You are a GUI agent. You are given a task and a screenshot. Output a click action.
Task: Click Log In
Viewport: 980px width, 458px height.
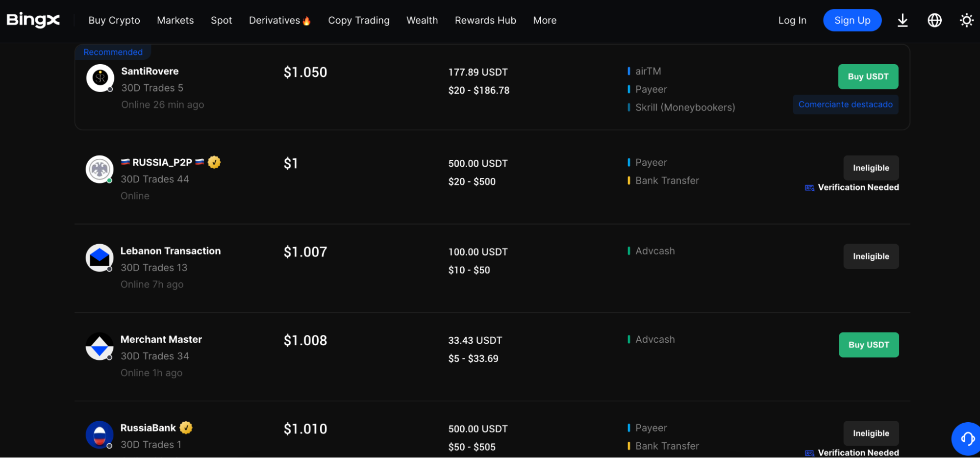(792, 20)
